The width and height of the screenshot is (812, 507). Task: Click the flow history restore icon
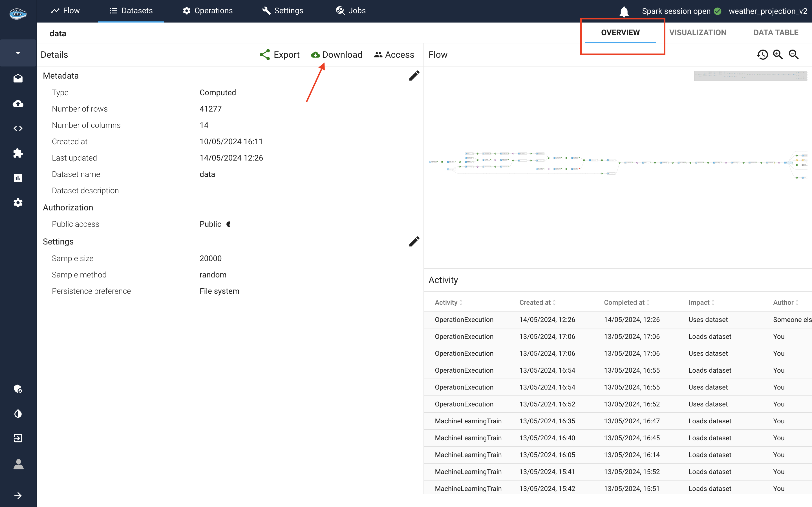click(x=762, y=54)
